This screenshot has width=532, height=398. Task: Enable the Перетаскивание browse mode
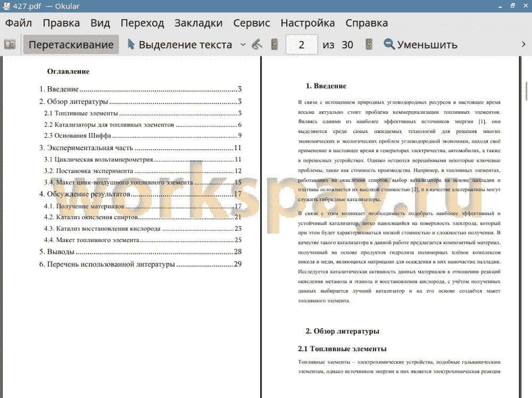[71, 45]
